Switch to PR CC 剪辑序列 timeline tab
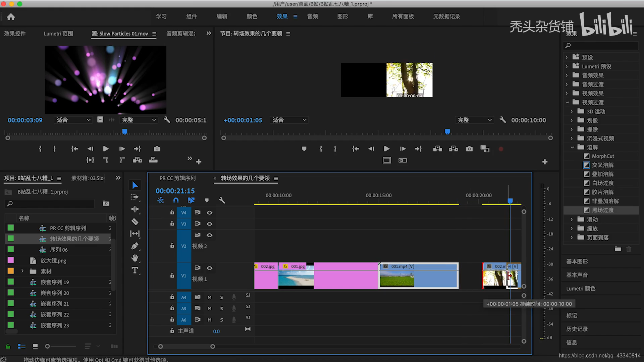The height and width of the screenshot is (362, 644). [177, 178]
